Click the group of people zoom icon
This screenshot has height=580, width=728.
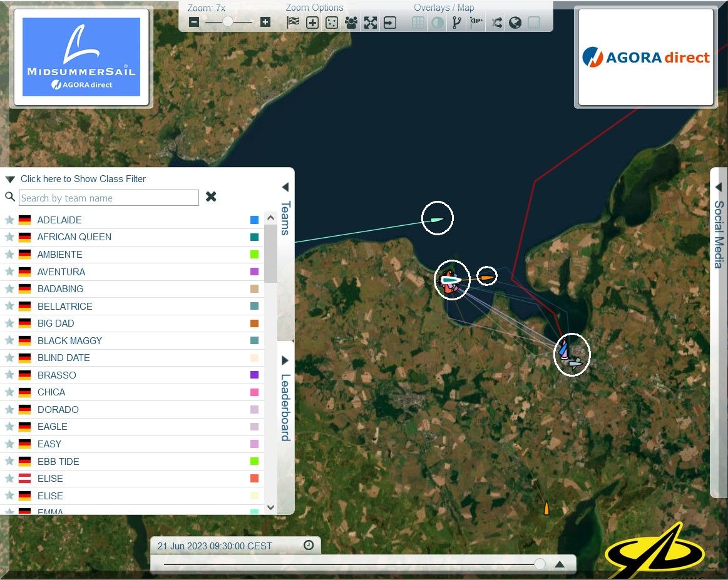pos(351,23)
